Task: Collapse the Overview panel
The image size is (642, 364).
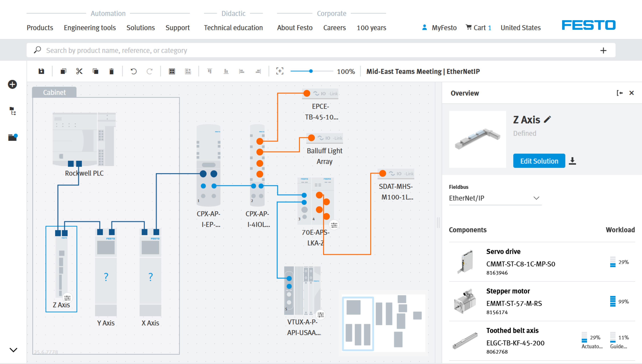Action: pyautogui.click(x=620, y=93)
